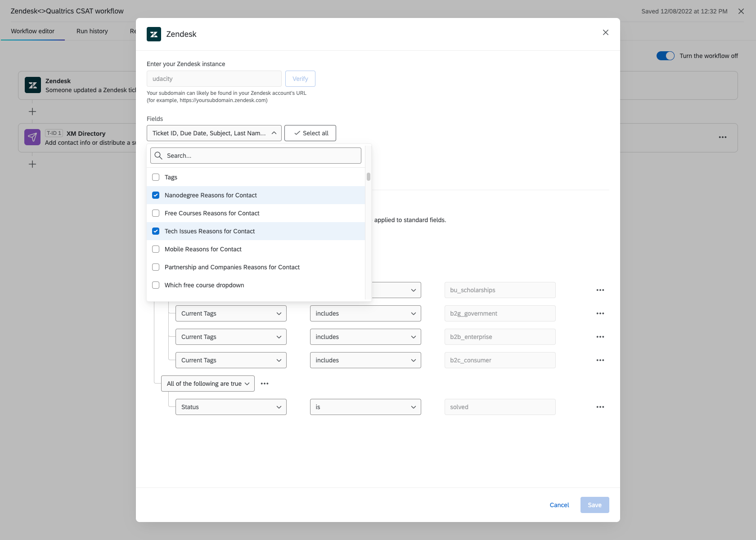Screen dimensions: 756x540
Task: Click the Zendesk logo in dialog header
Action: coord(154,34)
